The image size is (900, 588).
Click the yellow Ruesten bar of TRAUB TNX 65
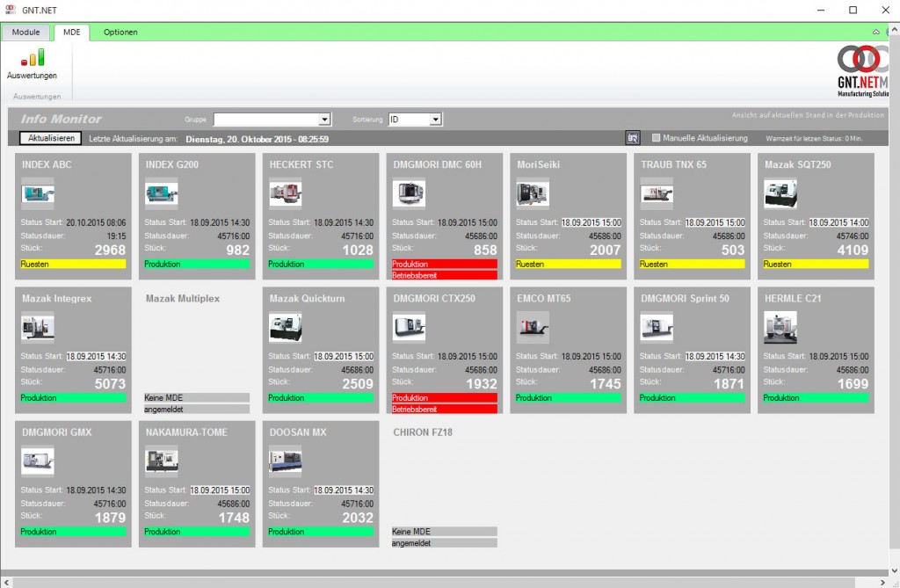(x=692, y=265)
